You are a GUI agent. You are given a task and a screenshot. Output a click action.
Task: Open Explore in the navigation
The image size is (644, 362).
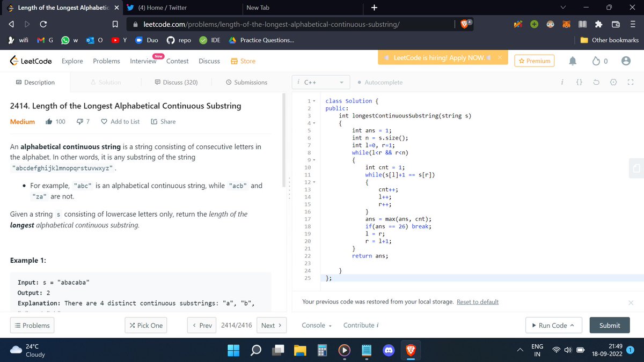(72, 61)
